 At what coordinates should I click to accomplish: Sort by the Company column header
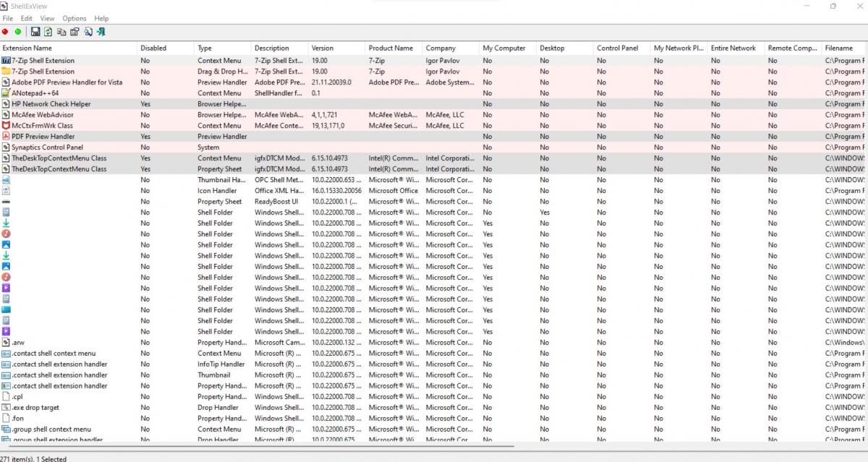pyautogui.click(x=451, y=48)
